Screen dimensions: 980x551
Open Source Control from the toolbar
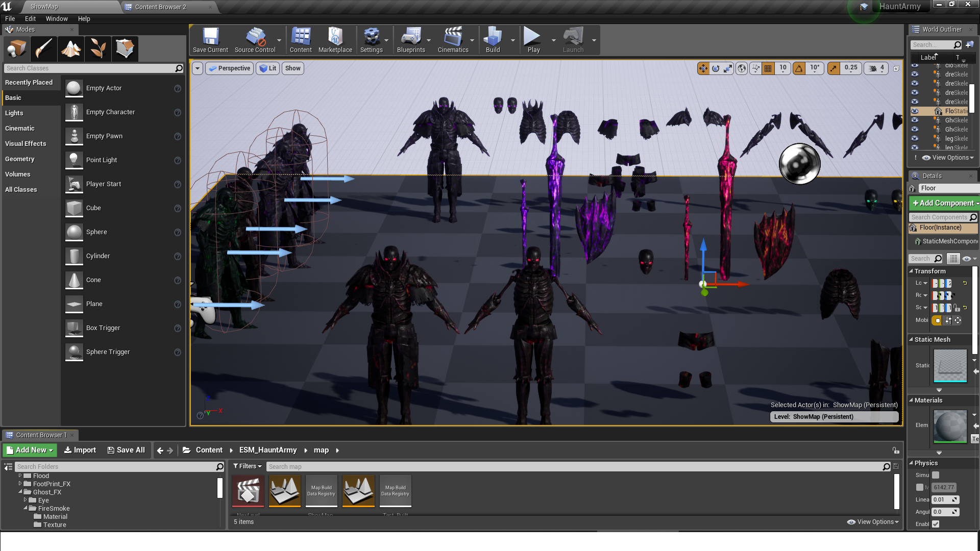(x=255, y=40)
